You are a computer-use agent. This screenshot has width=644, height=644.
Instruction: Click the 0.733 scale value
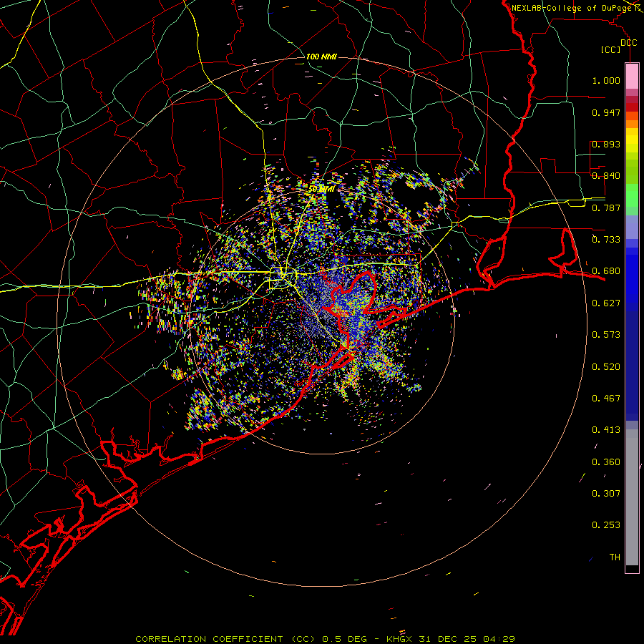tap(606, 240)
